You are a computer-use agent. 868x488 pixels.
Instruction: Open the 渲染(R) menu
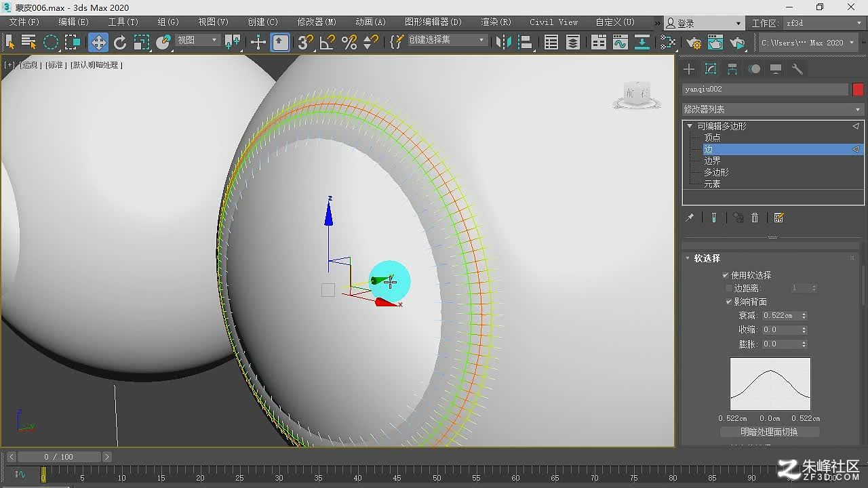click(496, 22)
